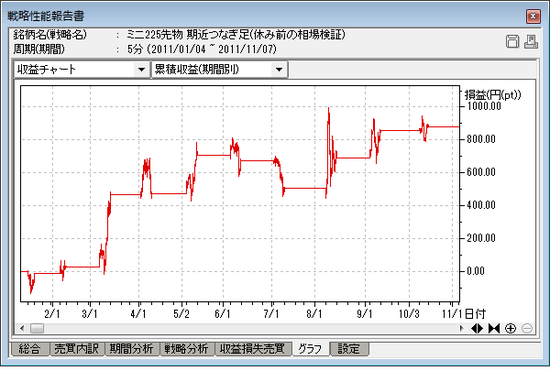This screenshot has height=371, width=550.
Task: Click the 1000.00 axis label
Action: click(484, 106)
